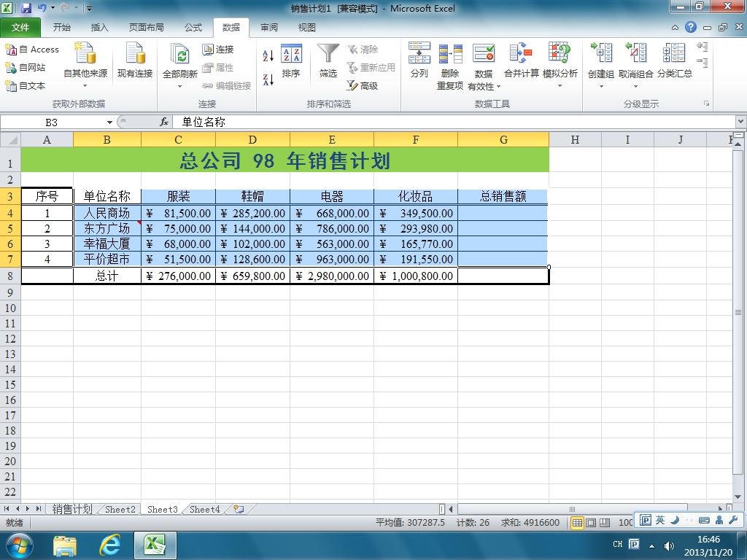This screenshot has height=560, width=747.
Task: Open Excel Help question mark
Action: pyautogui.click(x=691, y=27)
